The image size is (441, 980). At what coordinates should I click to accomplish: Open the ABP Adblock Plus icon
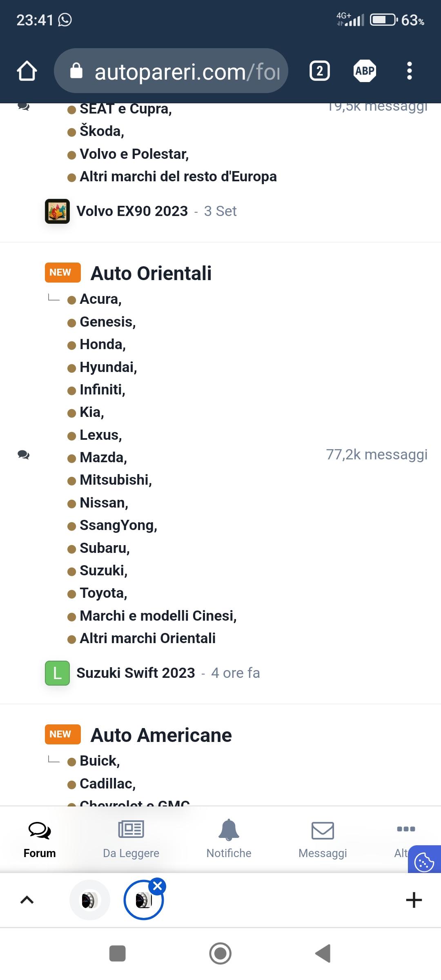pos(365,71)
